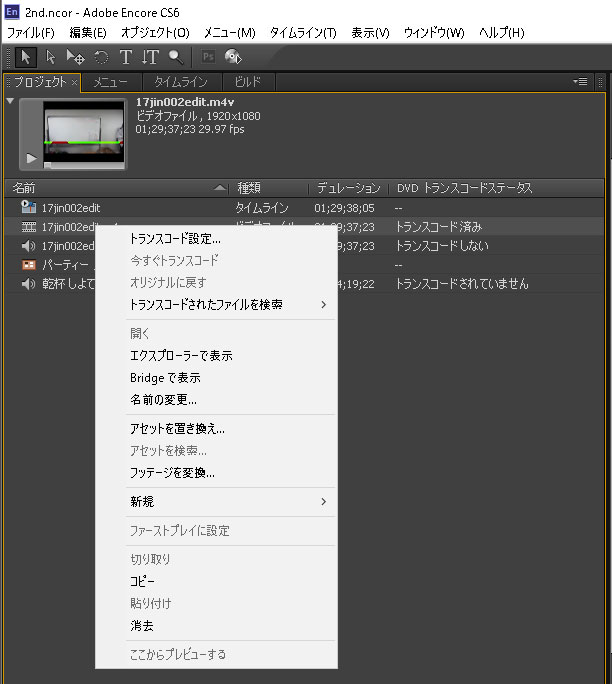Open the ウィンドウ(W) menu
This screenshot has width=612, height=684.
coord(434,33)
